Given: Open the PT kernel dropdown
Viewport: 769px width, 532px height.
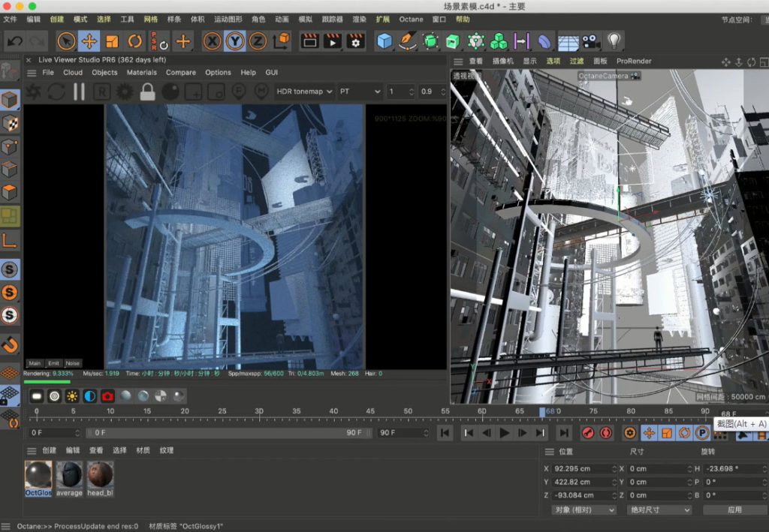Looking at the screenshot, I should click(x=360, y=92).
